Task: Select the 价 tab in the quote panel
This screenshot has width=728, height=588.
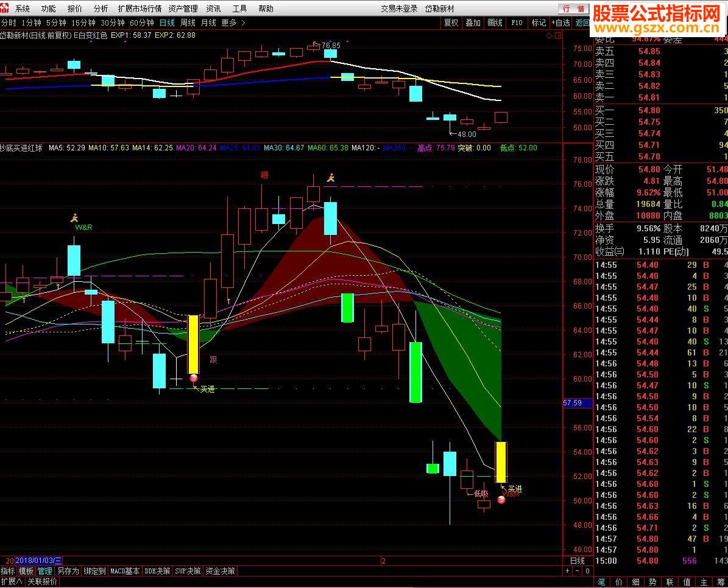Action: click(x=619, y=582)
